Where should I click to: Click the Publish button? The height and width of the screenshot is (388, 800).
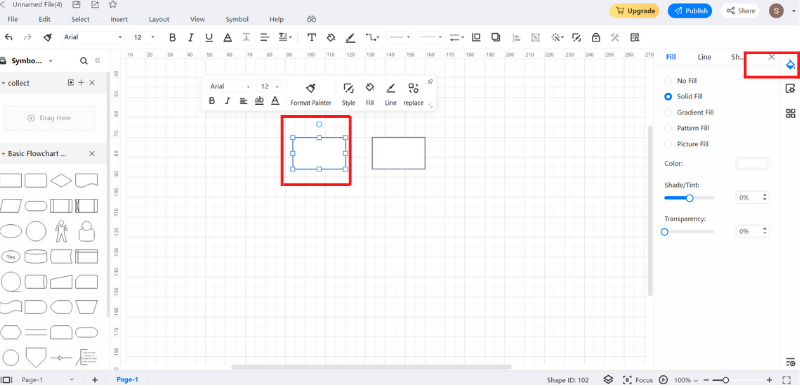click(690, 11)
